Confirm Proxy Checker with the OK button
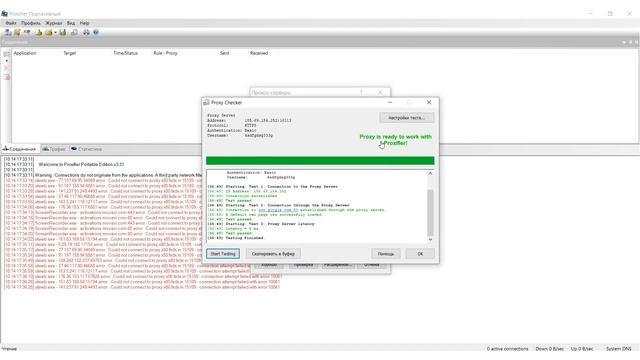The width and height of the screenshot is (640, 360). coord(420,253)
